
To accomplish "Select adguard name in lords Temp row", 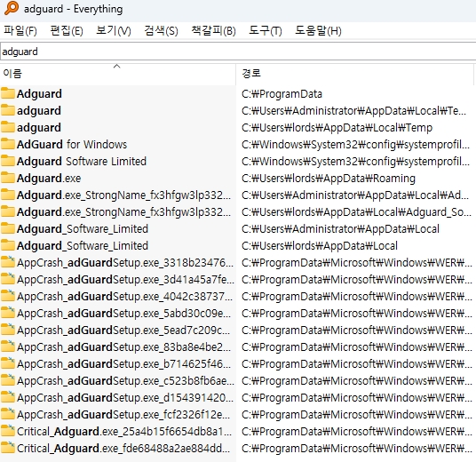I will pyautogui.click(x=39, y=128).
